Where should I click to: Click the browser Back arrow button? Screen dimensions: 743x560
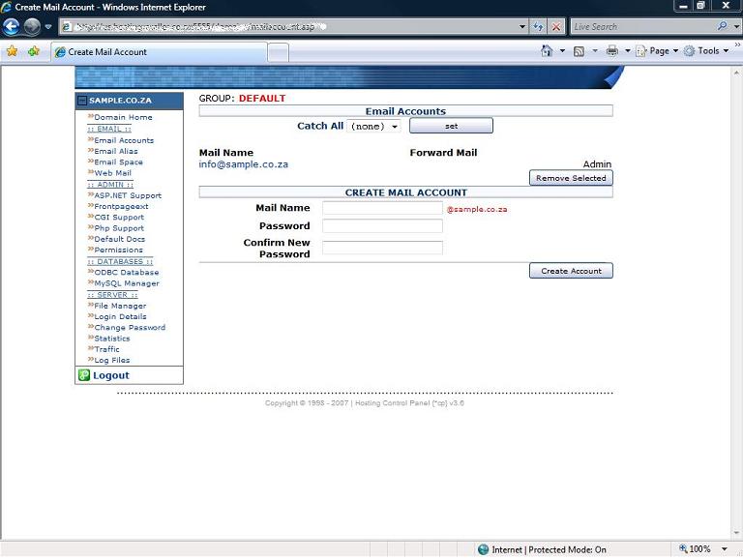12,27
